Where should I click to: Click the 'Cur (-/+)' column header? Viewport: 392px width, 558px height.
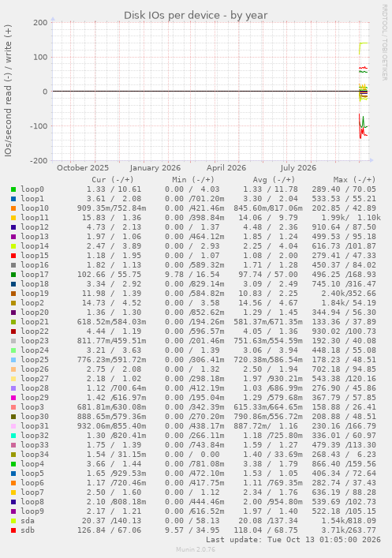[113, 180]
